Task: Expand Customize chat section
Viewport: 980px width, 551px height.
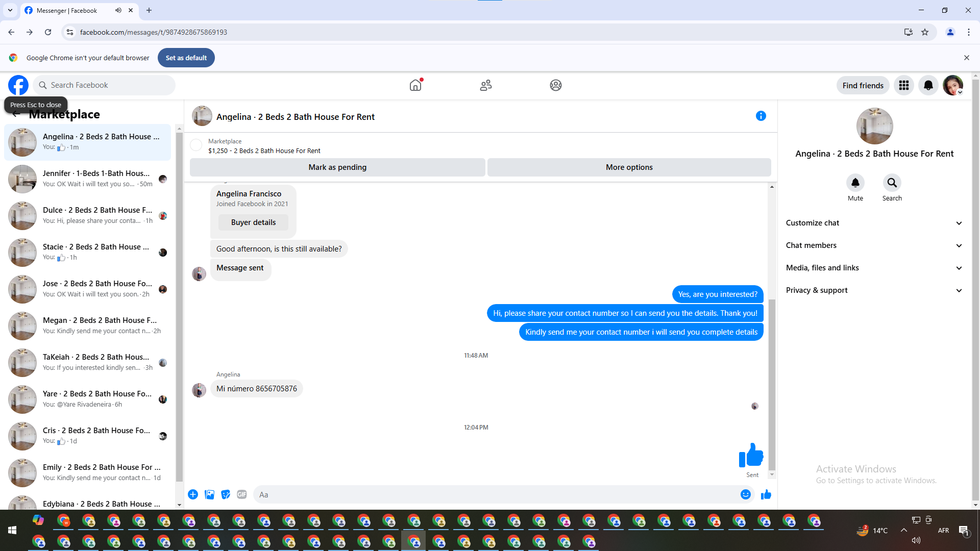Action: tap(874, 223)
